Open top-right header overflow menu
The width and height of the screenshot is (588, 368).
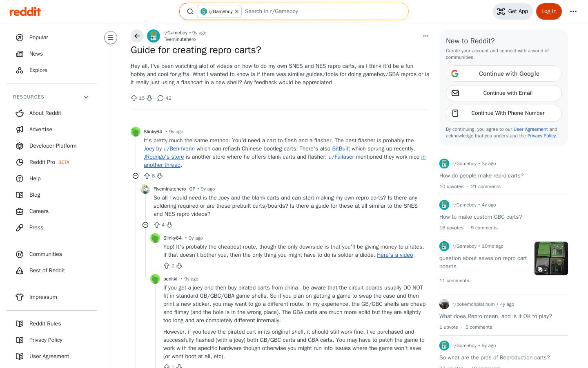[x=573, y=11]
